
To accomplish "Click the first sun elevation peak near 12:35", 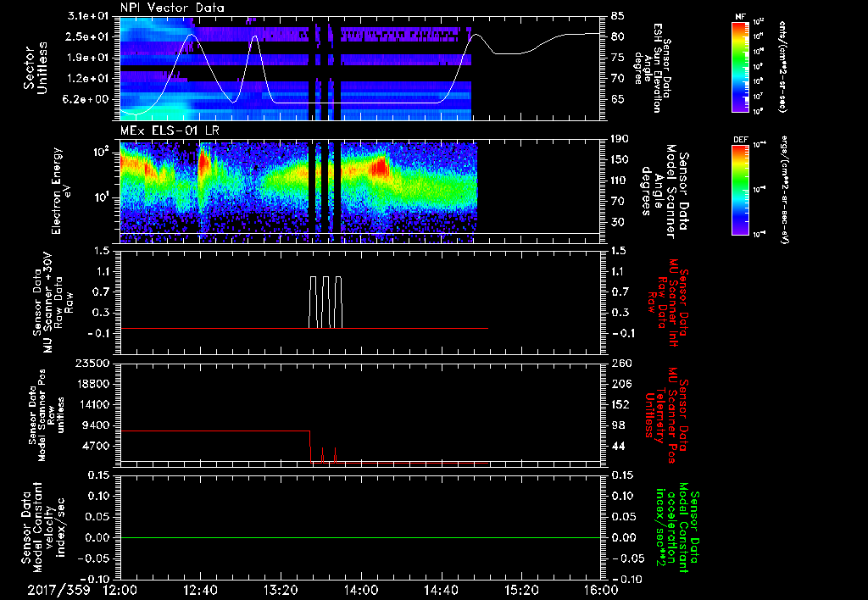I will click(x=192, y=36).
